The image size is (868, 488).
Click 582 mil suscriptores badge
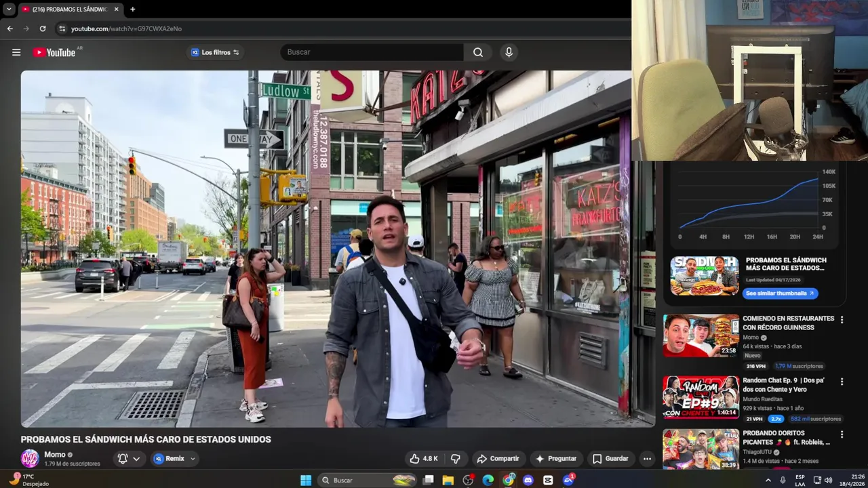816,419
